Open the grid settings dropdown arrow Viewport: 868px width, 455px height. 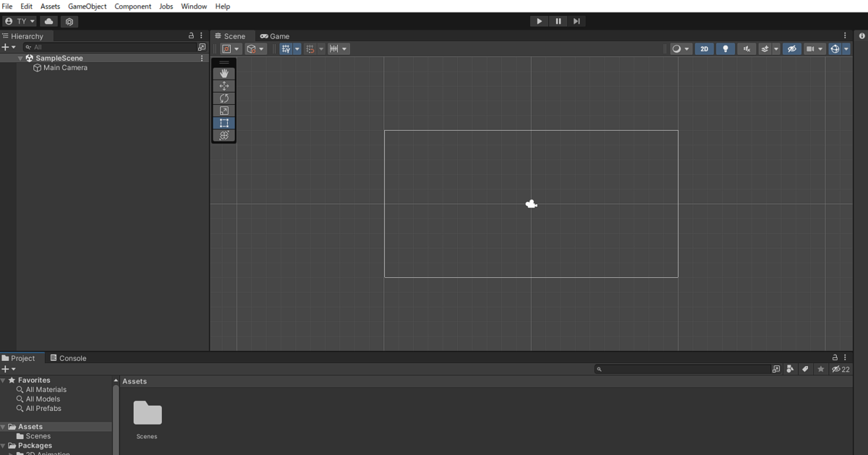pos(297,48)
